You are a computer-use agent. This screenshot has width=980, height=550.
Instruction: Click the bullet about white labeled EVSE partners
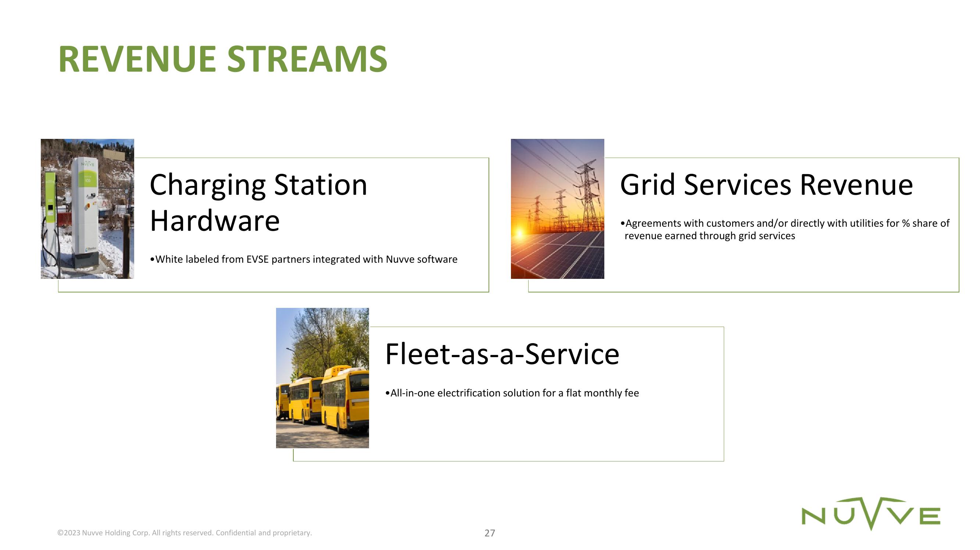(304, 259)
